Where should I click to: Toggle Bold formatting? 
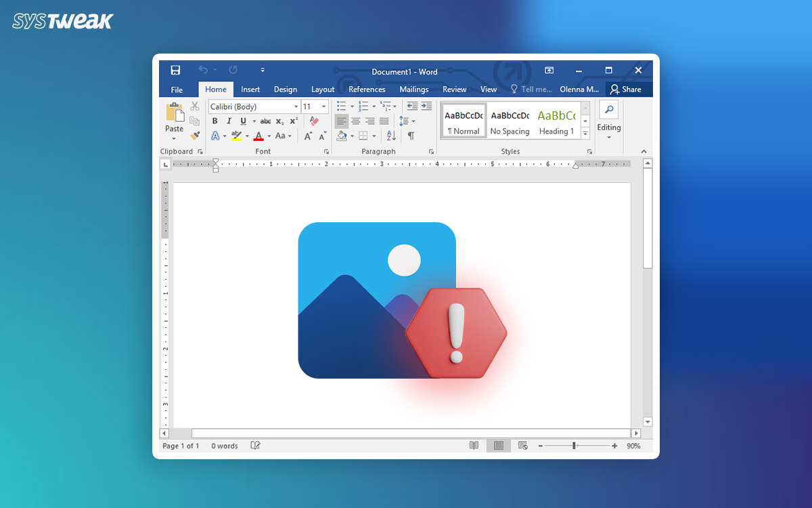click(x=215, y=121)
